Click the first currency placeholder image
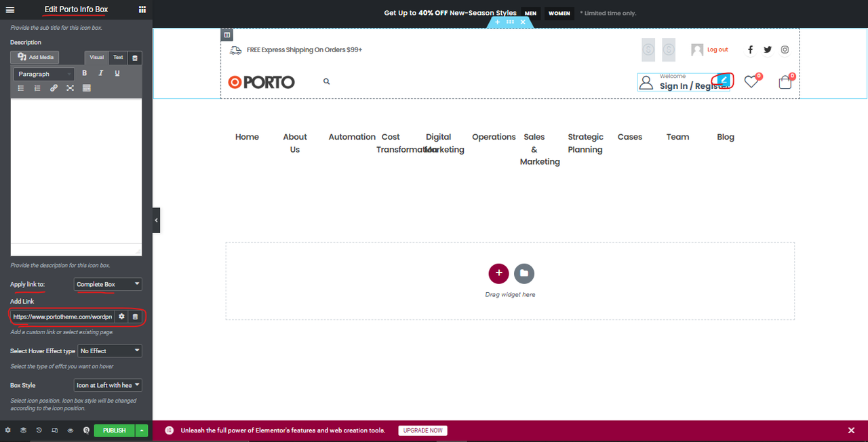 pyautogui.click(x=648, y=49)
